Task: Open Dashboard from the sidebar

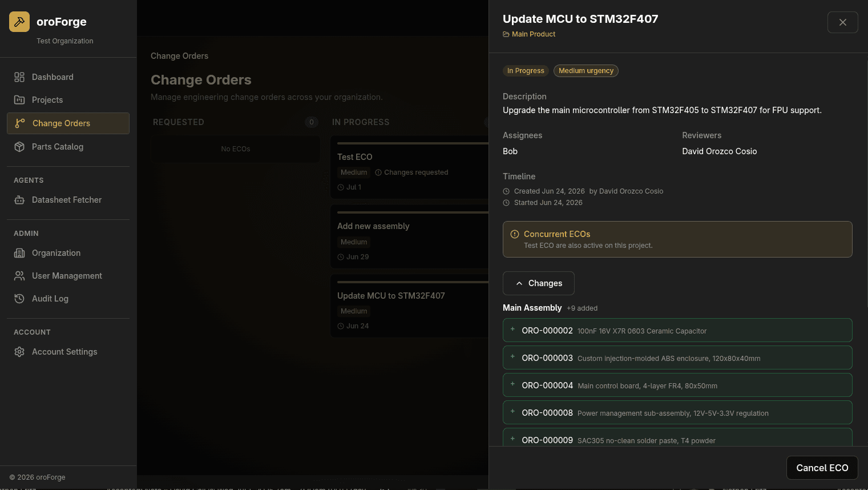Action: click(68, 77)
